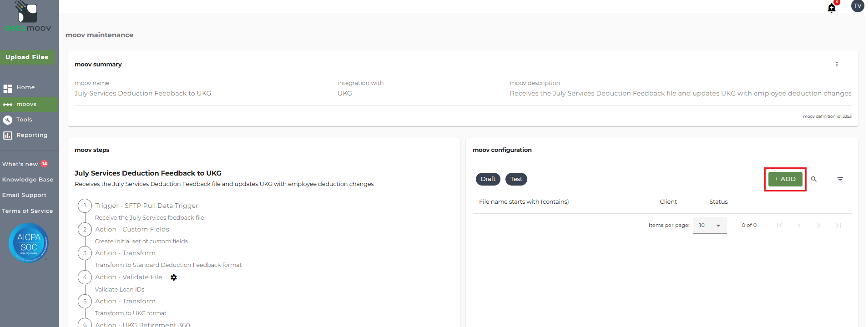Select Action - Custom Fields step
Image resolution: width=868 pixels, height=327 pixels.
[x=132, y=229]
